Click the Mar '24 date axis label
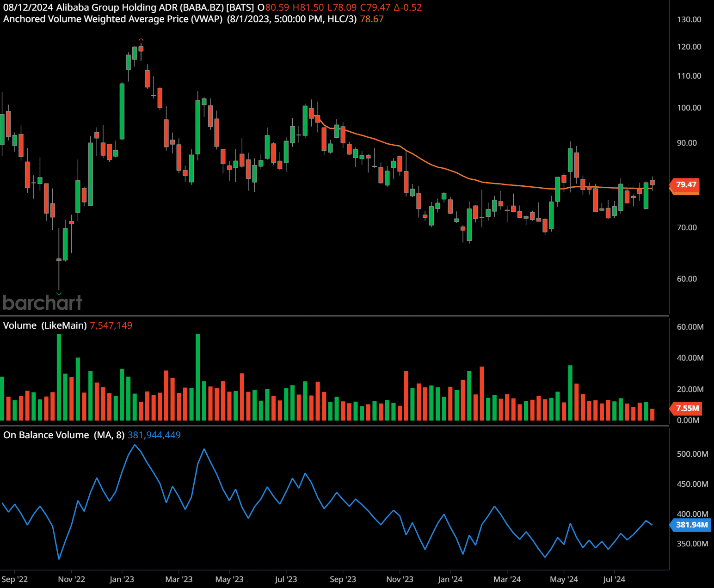Screen dimensions: 714x588 click(507, 579)
